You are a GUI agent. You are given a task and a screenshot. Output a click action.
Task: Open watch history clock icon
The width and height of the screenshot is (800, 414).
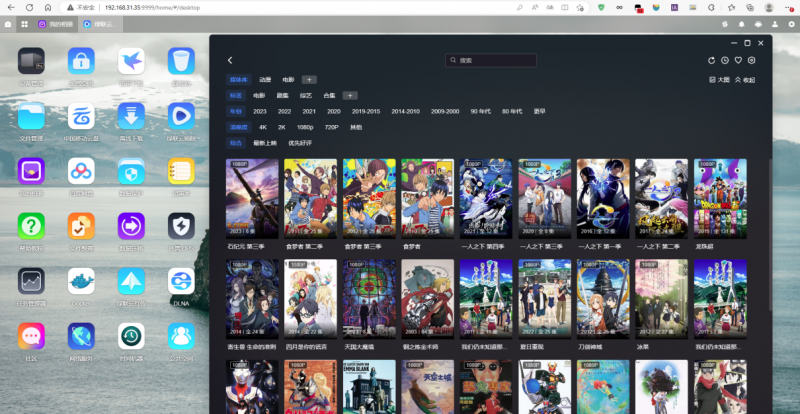click(x=725, y=60)
